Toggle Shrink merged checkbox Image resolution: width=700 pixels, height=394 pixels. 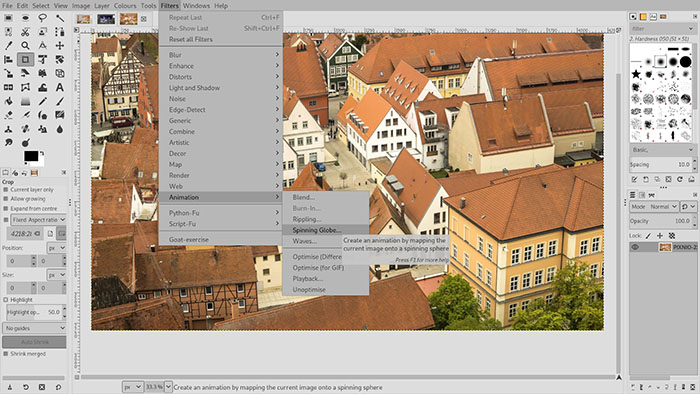tap(6, 354)
